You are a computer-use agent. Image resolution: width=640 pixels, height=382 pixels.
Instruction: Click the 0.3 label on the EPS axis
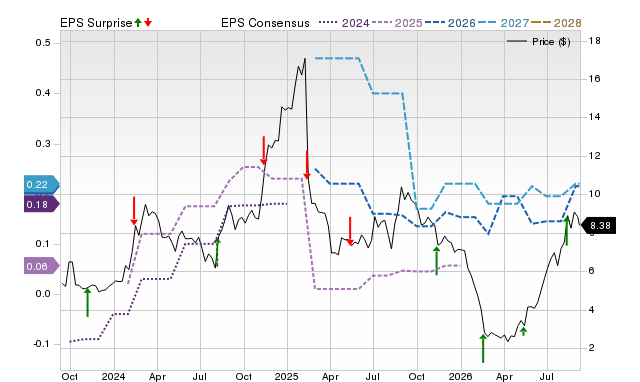point(42,144)
